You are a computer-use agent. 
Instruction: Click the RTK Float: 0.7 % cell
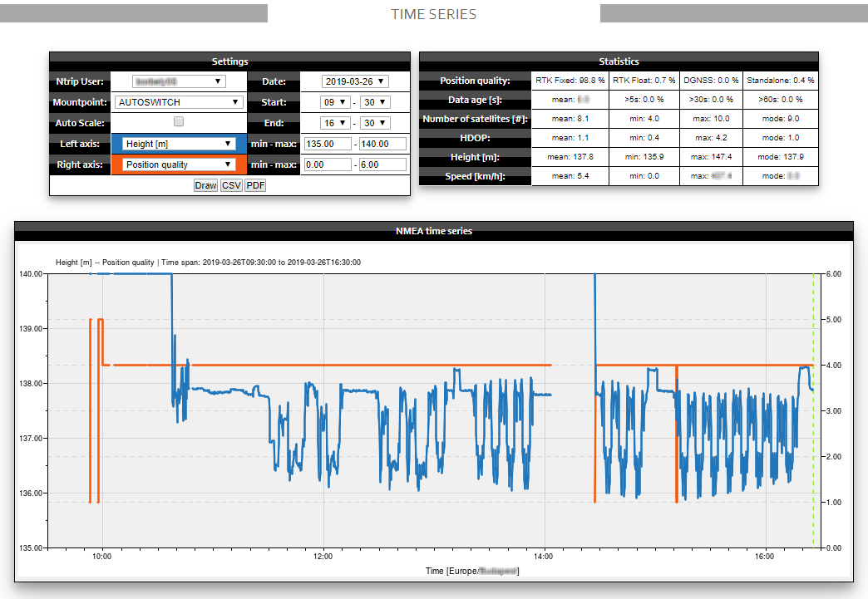[x=644, y=81]
